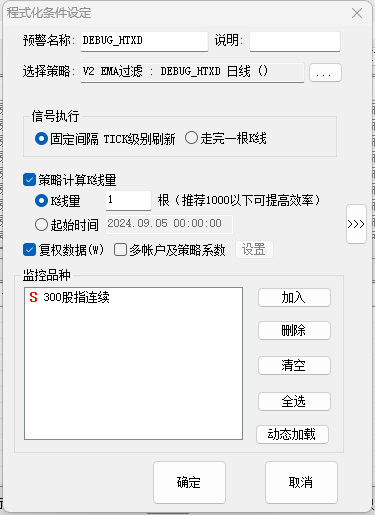Click the red S icon beside 300股指连续
Screen dimensions: 375x515
tap(33, 297)
